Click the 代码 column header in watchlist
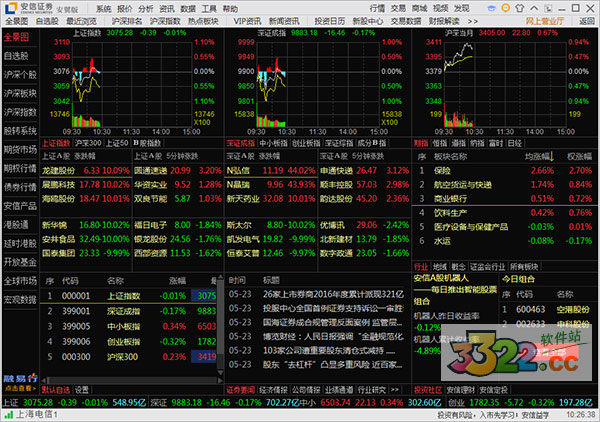The image size is (600, 422). tap(70, 281)
